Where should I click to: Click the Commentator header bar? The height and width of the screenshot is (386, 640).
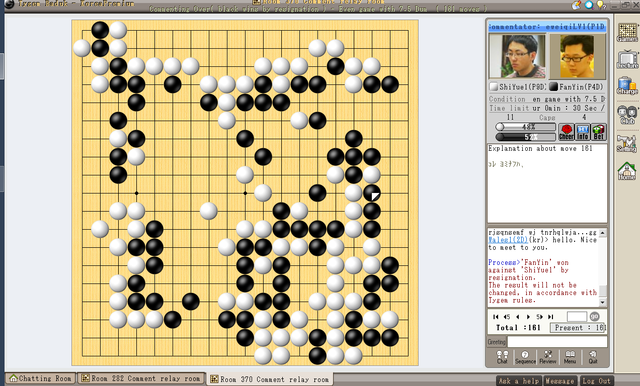(x=547, y=27)
